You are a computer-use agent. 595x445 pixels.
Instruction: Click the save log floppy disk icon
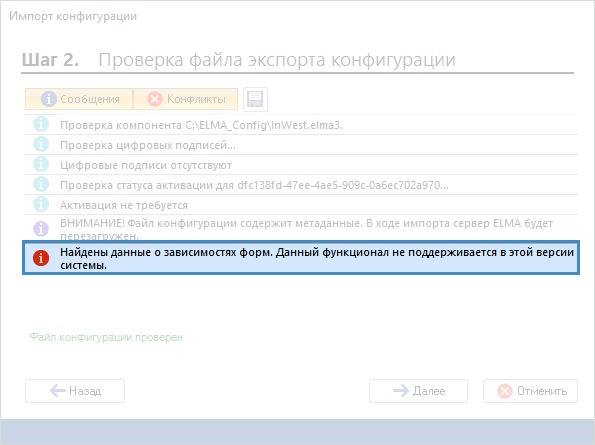coord(255,99)
